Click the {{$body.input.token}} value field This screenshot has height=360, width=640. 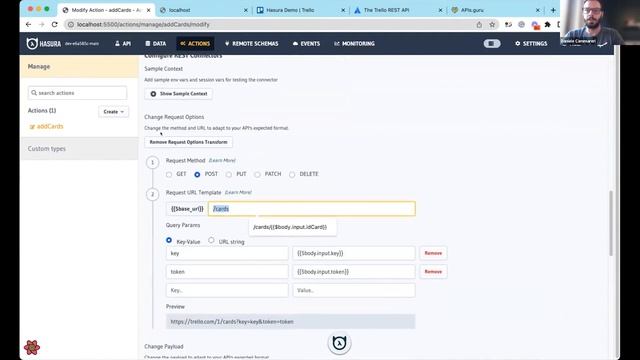point(354,271)
